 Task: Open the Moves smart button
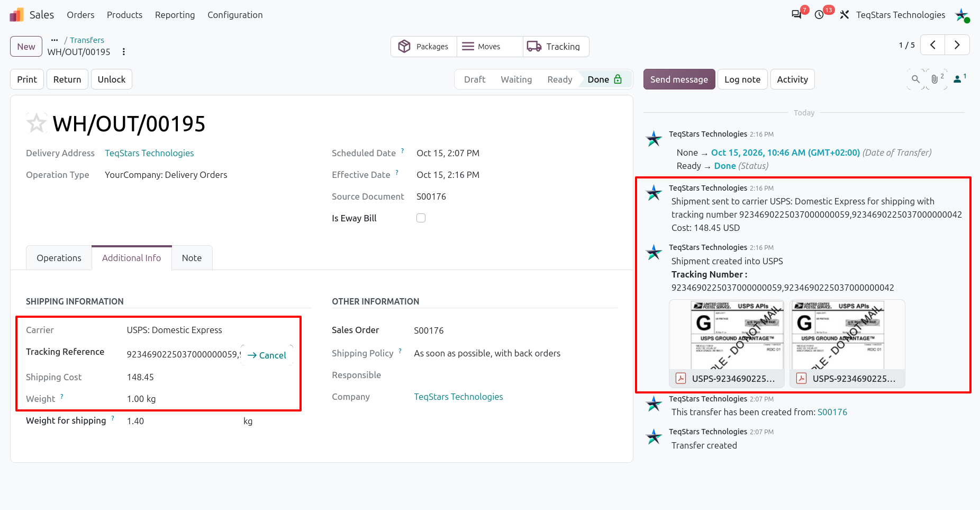click(x=490, y=47)
